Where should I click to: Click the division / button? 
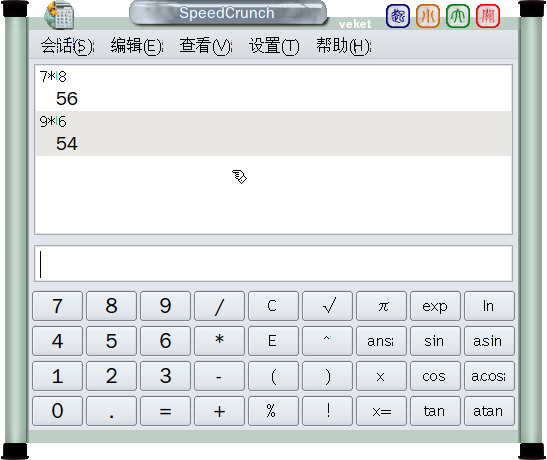[219, 306]
